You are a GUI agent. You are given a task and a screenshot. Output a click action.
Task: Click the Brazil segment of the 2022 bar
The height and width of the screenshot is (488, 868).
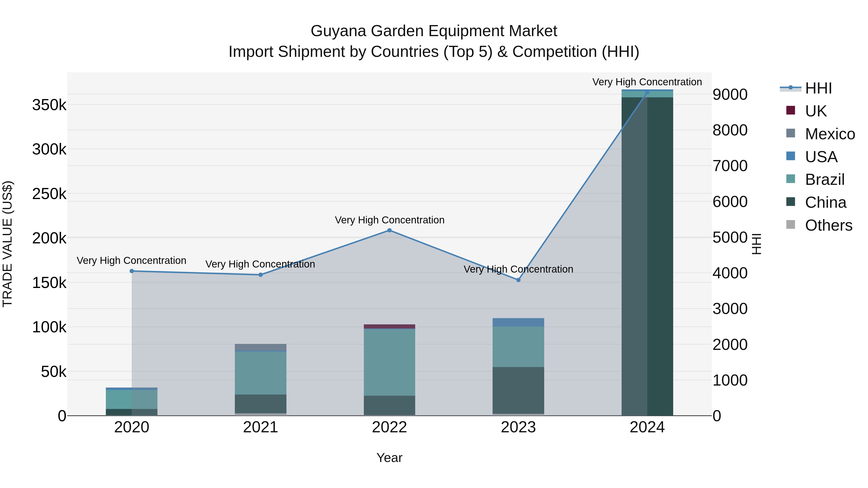[390, 362]
